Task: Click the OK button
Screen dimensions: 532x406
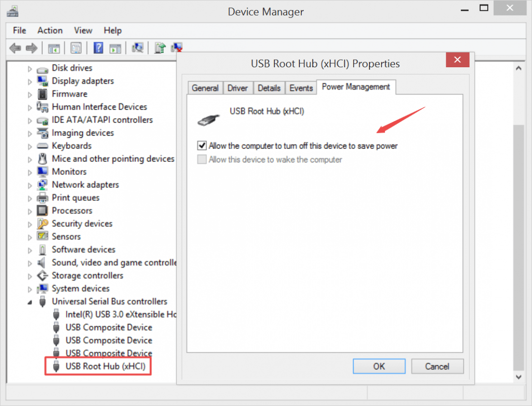Action: click(379, 366)
